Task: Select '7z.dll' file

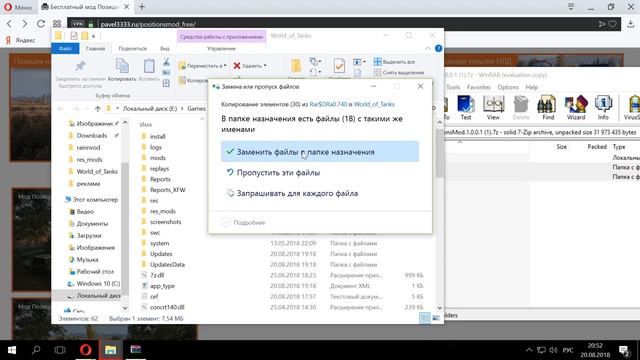Action: tap(157, 275)
